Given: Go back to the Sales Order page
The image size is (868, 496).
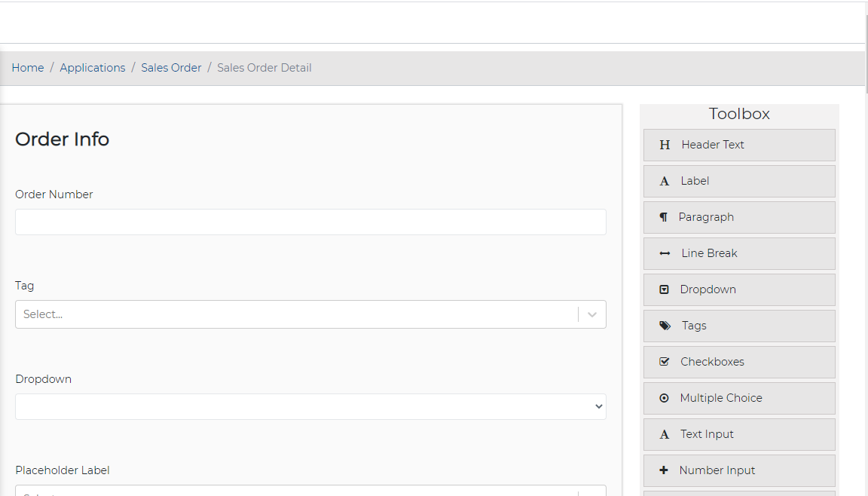Looking at the screenshot, I should click(171, 67).
